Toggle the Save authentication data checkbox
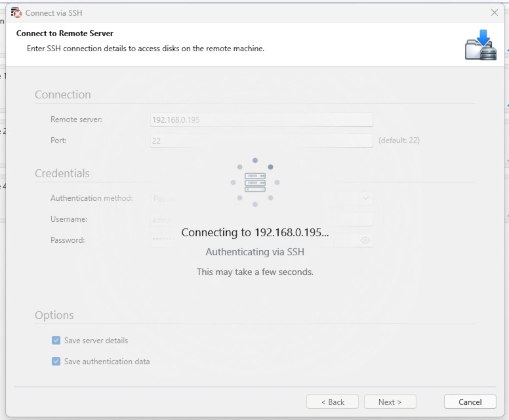Screen dimensions: 509x420 (56, 362)
